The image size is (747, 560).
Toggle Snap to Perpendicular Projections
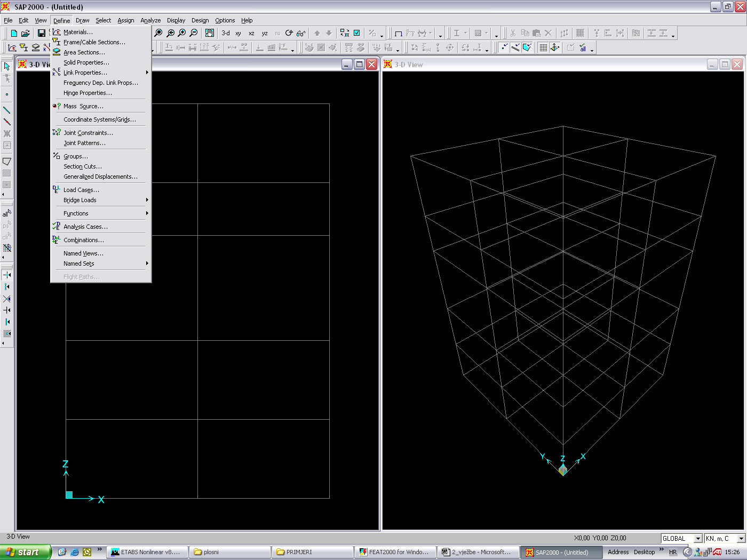(x=7, y=310)
